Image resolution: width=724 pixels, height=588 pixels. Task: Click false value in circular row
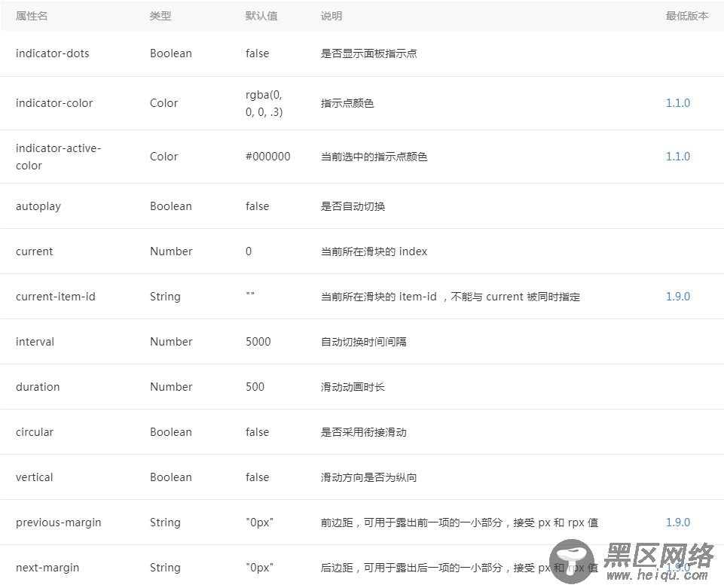coord(257,432)
